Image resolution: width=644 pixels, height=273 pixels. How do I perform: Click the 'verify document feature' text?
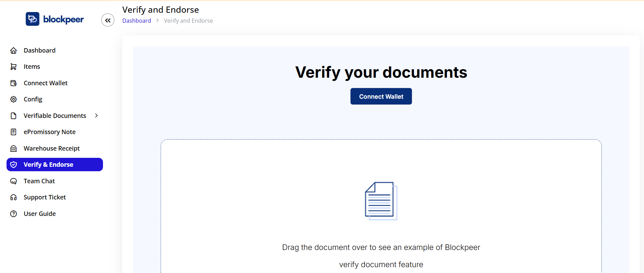tap(381, 264)
